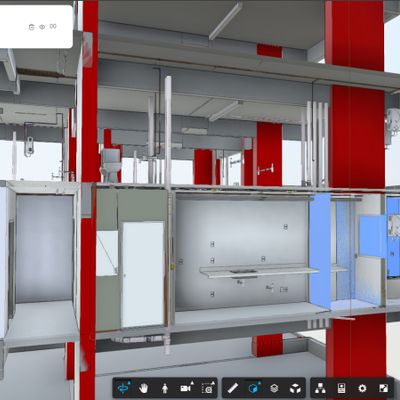Image resolution: width=400 pixels, height=400 pixels.
Task: Select the toilet fixture in the model
Action: (x=111, y=165)
